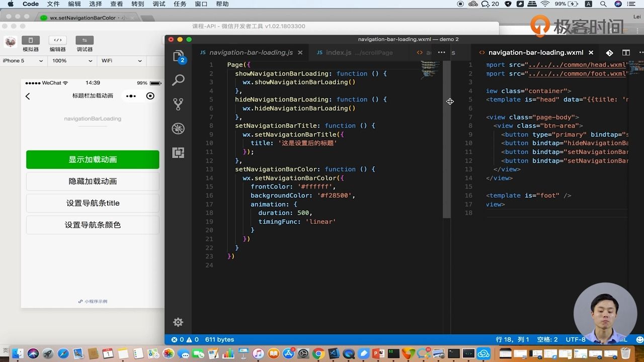The width and height of the screenshot is (644, 362).
Task: Click the input source A icon in menu bar
Action: (x=589, y=4)
